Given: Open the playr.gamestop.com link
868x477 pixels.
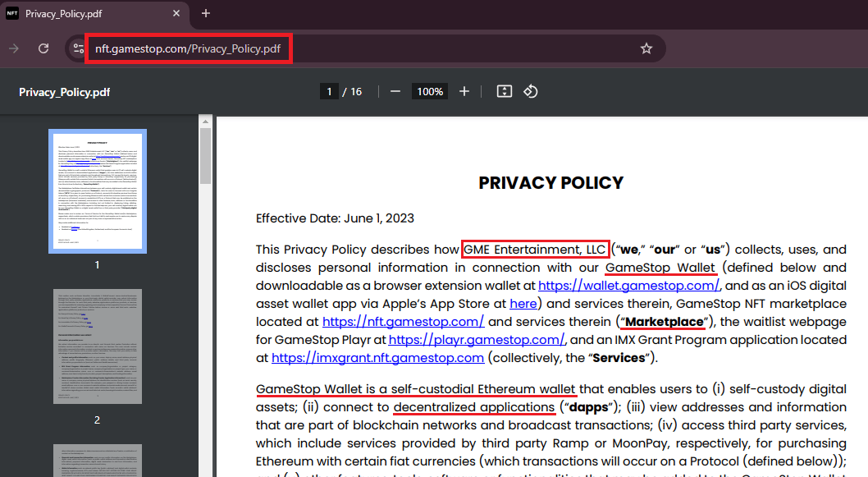Looking at the screenshot, I should (x=477, y=340).
